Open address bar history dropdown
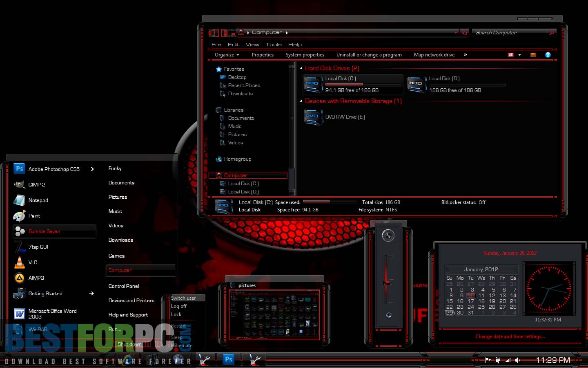This screenshot has height=368, width=588. point(456,33)
